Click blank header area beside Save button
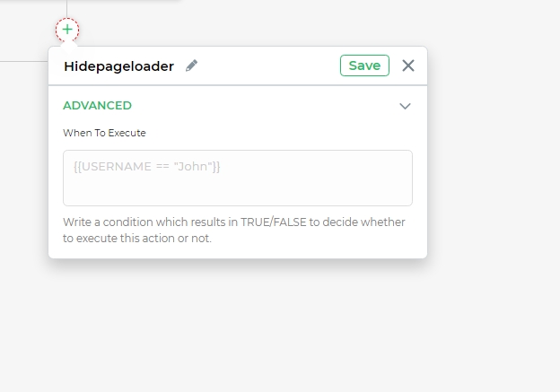This screenshot has height=392, width=560. click(267, 65)
